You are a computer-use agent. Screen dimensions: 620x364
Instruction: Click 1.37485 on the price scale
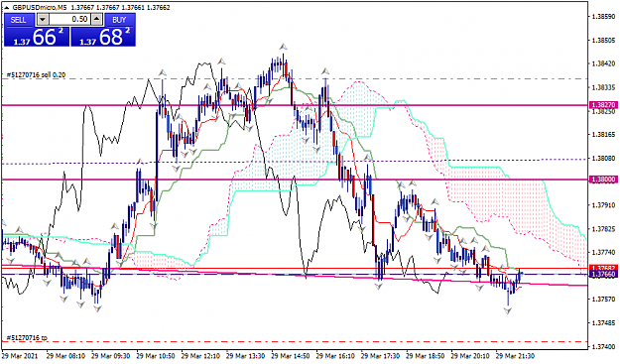pyautogui.click(x=604, y=323)
